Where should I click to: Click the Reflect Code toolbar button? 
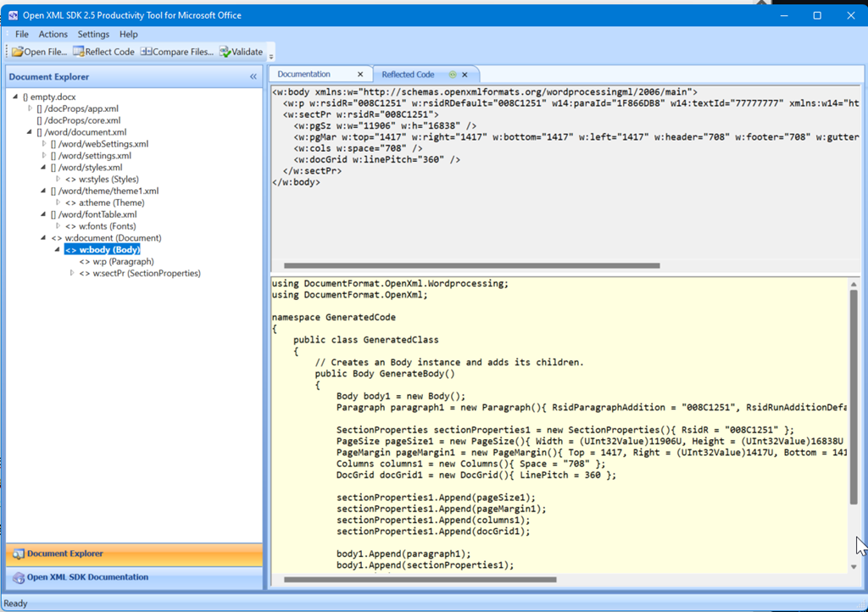tap(103, 52)
